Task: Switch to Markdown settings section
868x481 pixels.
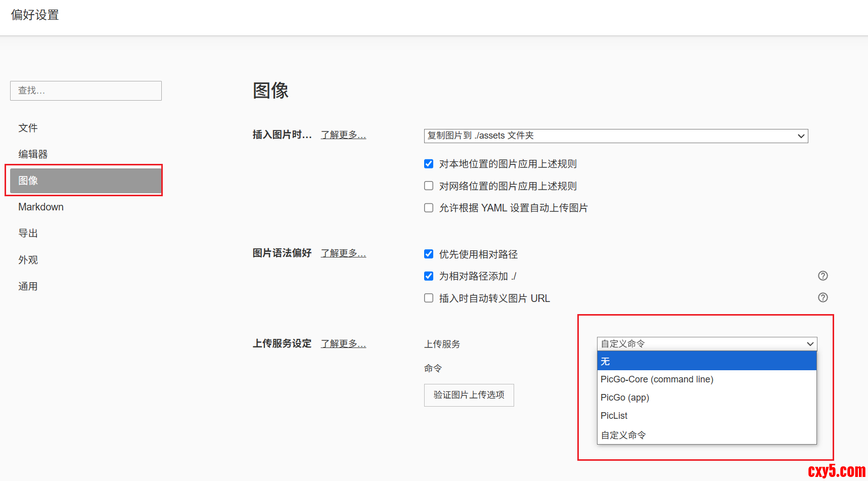Action: tap(41, 207)
